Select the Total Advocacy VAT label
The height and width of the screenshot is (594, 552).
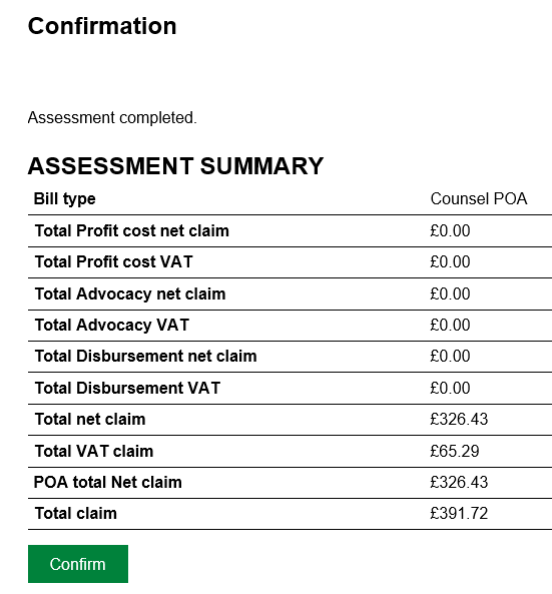coord(112,325)
